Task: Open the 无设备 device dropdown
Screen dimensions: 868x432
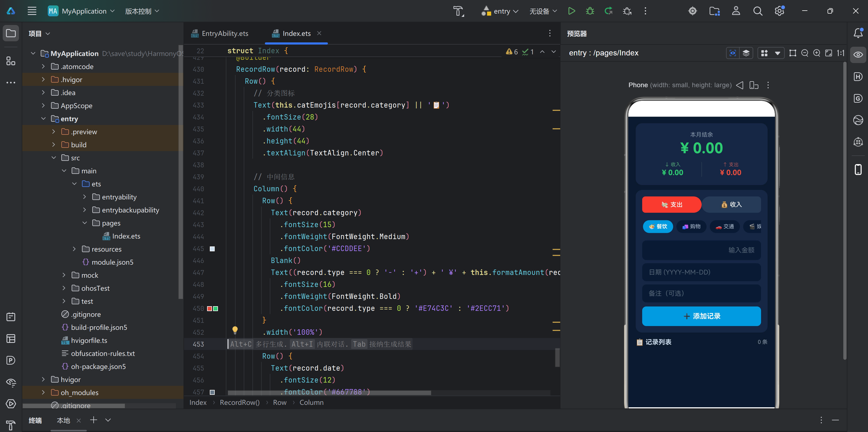Action: [x=543, y=11]
